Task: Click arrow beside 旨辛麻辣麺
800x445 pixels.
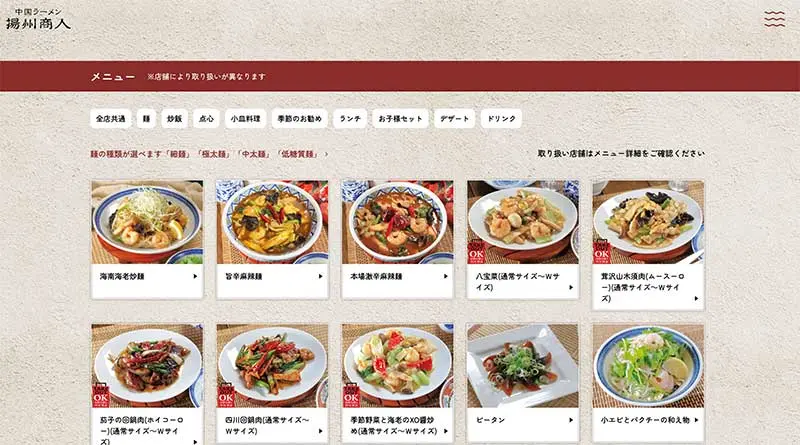Action: click(320, 276)
